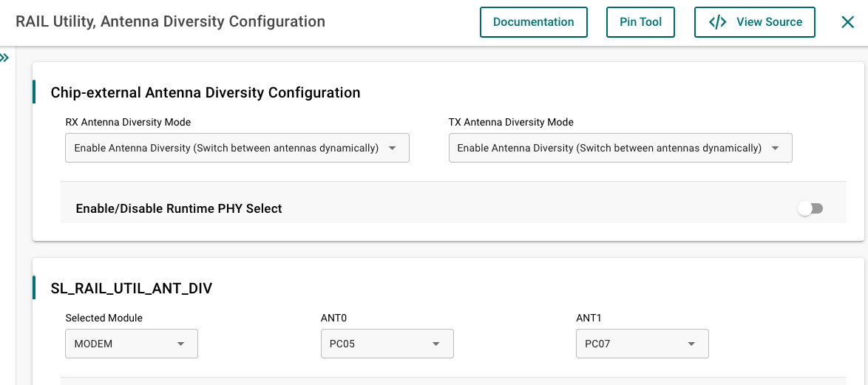Click the caret arrow beside PC07

tap(691, 344)
